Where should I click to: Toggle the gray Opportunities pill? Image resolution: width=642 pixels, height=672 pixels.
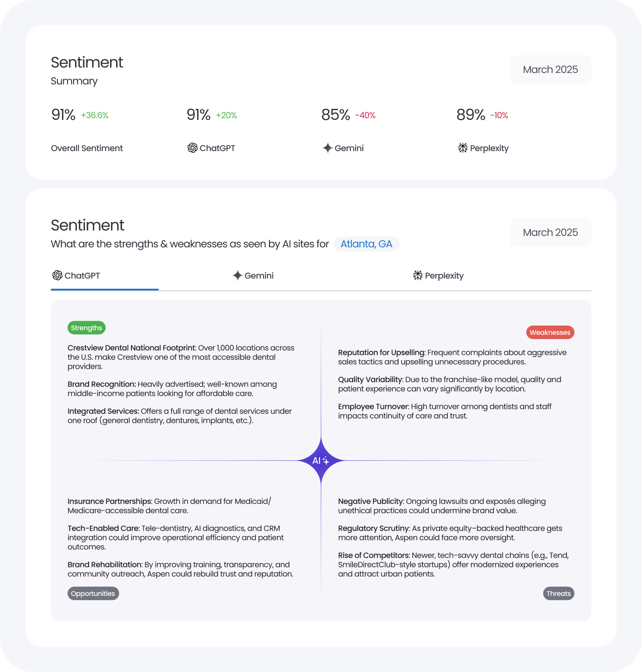click(x=93, y=593)
